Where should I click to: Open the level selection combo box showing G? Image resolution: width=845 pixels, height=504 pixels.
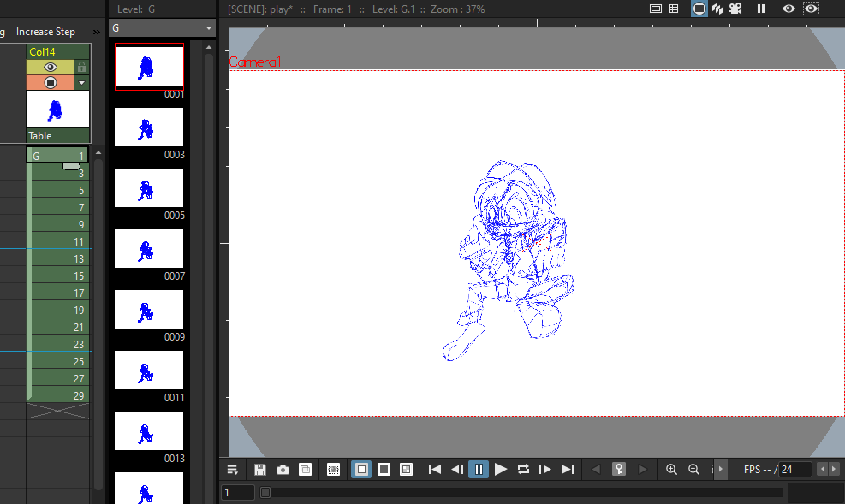(161, 27)
